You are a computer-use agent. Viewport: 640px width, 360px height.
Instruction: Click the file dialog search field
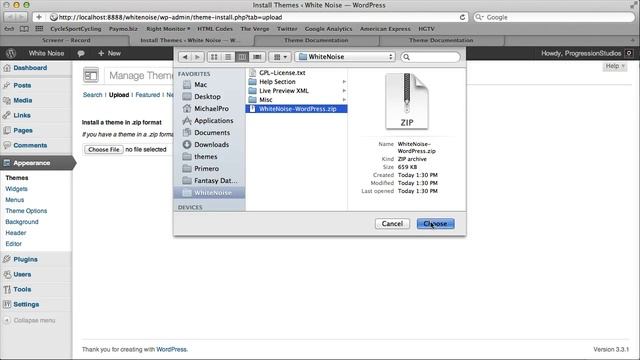click(431, 57)
